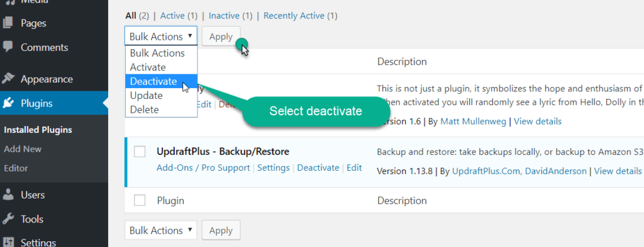Choose Delete in the dropdown list

(x=161, y=110)
